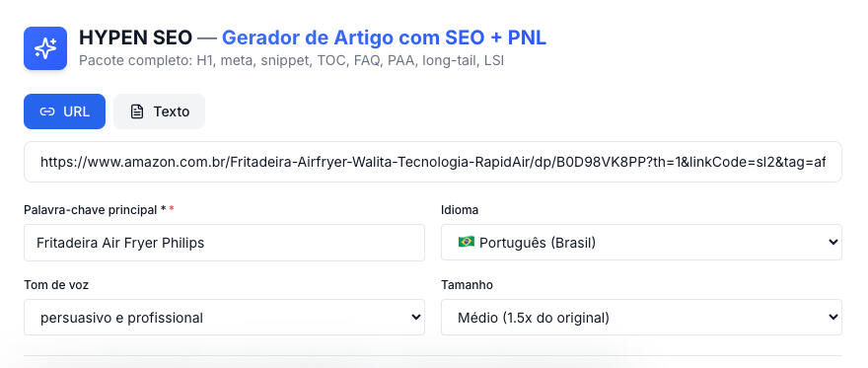Click the 'Tom de voz' field label
The height and width of the screenshot is (368, 868).
(56, 285)
